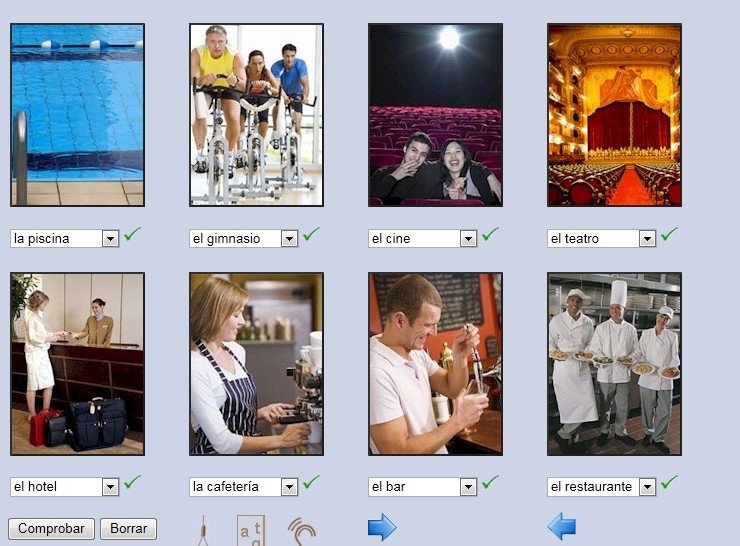Open the 'el bar' dropdown
This screenshot has width=740, height=546.
(468, 487)
